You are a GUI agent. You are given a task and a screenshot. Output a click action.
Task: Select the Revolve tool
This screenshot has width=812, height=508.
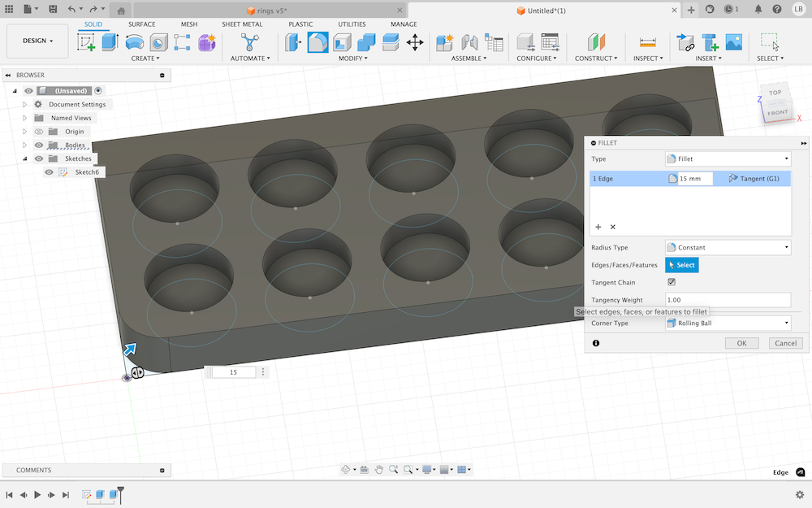(x=135, y=42)
